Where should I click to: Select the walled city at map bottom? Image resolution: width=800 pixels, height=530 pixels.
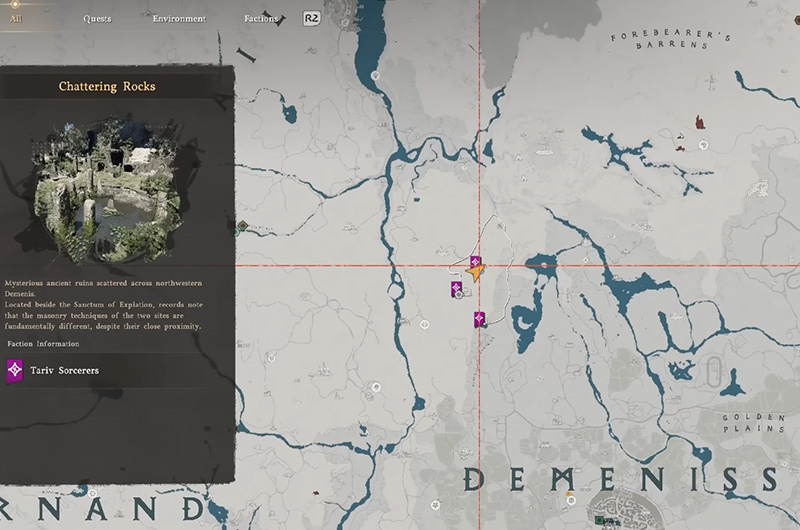630,508
